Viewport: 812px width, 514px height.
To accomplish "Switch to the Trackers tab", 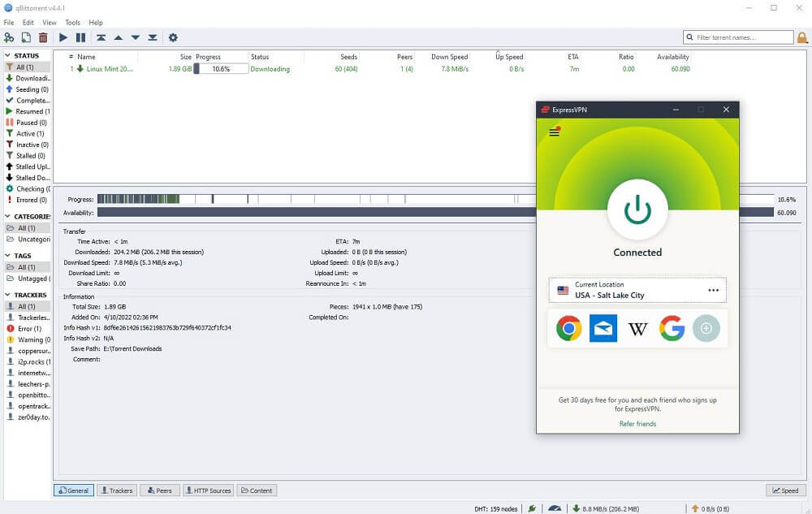I will 116,490.
